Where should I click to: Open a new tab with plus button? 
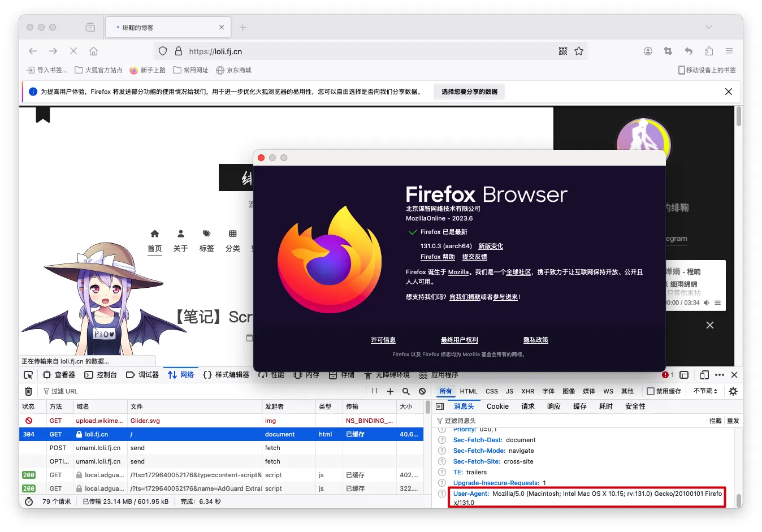(243, 27)
